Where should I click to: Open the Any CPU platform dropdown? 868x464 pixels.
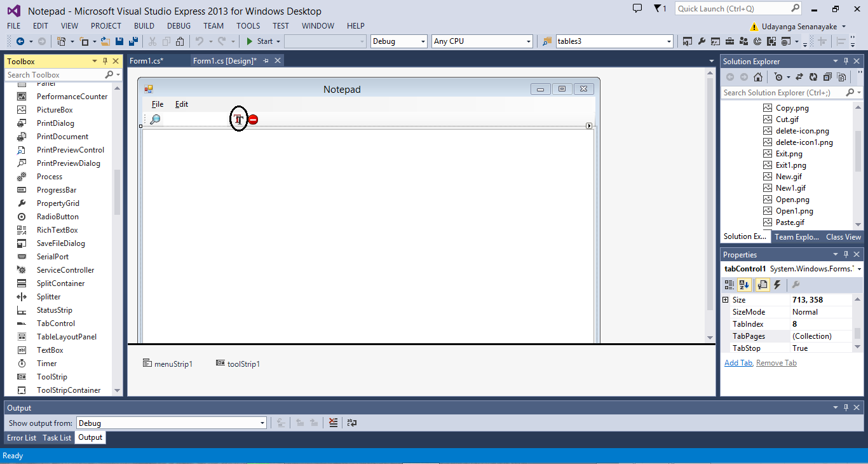click(x=528, y=41)
